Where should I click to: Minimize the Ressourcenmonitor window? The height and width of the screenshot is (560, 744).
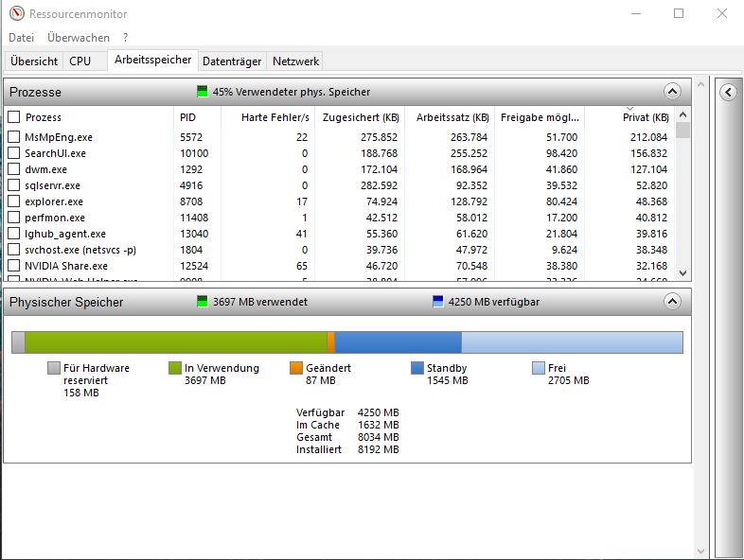pyautogui.click(x=636, y=13)
